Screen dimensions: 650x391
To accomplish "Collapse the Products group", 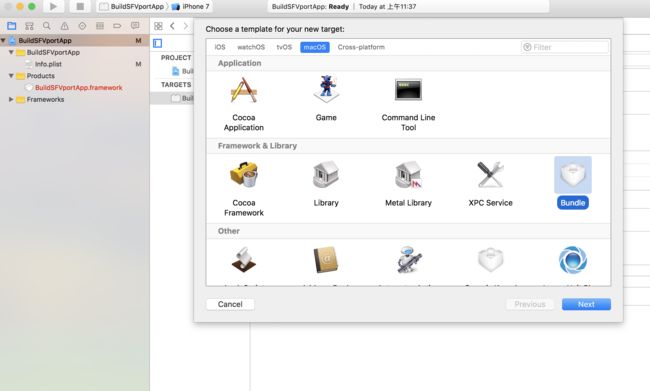I will point(11,76).
